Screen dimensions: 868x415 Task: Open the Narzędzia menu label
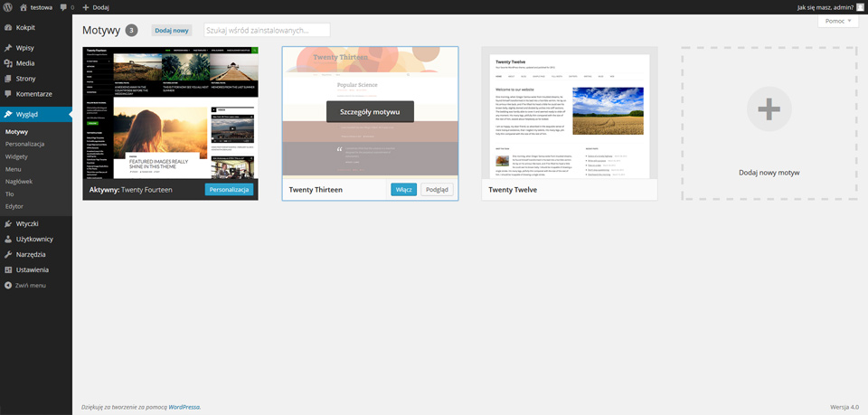[31, 255]
